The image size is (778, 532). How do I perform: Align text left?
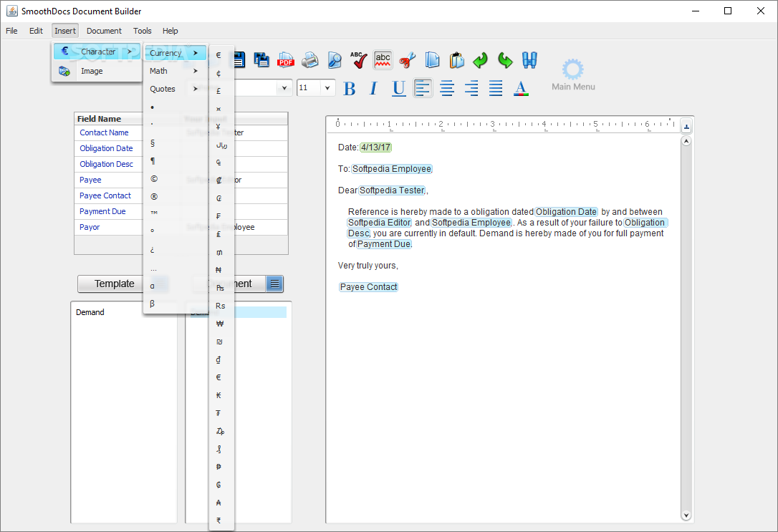(x=423, y=88)
